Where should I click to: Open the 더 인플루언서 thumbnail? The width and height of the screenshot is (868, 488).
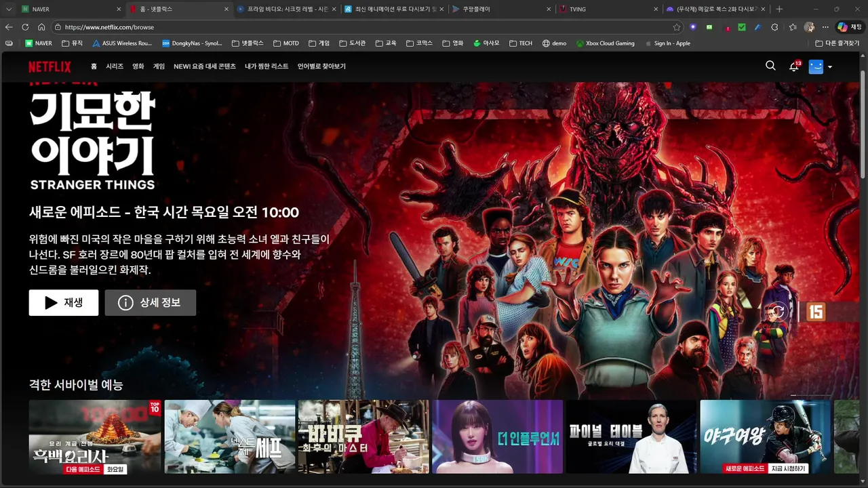click(497, 436)
